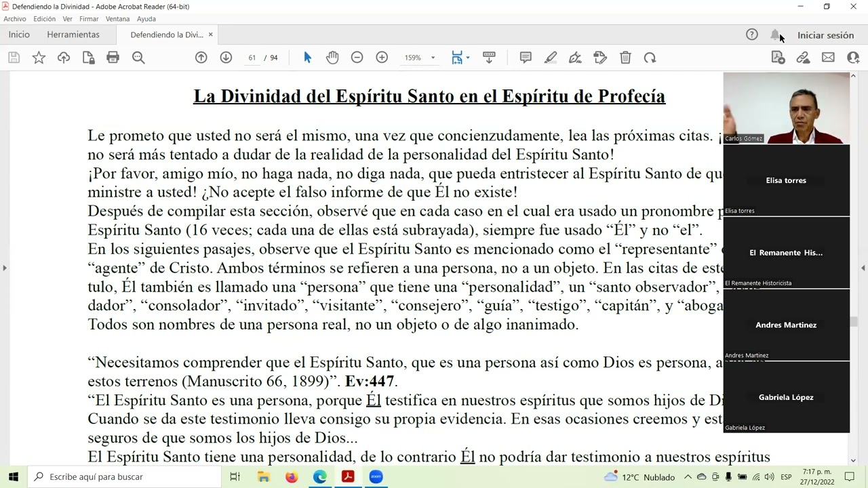Close the Defendiendo la Divi... document tab
Image resolution: width=868 pixels, height=488 pixels.
(x=210, y=35)
